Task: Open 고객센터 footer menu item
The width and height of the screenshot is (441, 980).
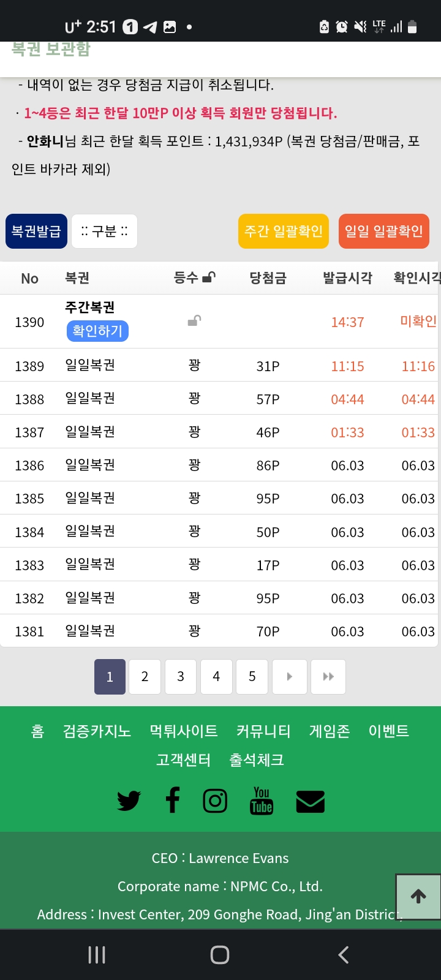Action: (183, 760)
